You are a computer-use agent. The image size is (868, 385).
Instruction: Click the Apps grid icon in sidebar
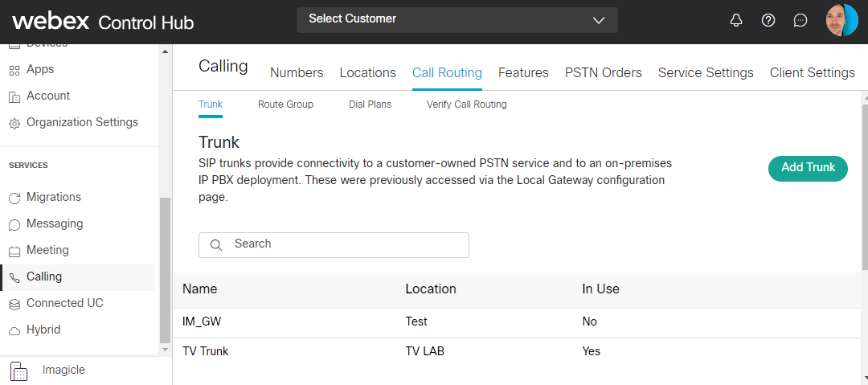tap(14, 70)
